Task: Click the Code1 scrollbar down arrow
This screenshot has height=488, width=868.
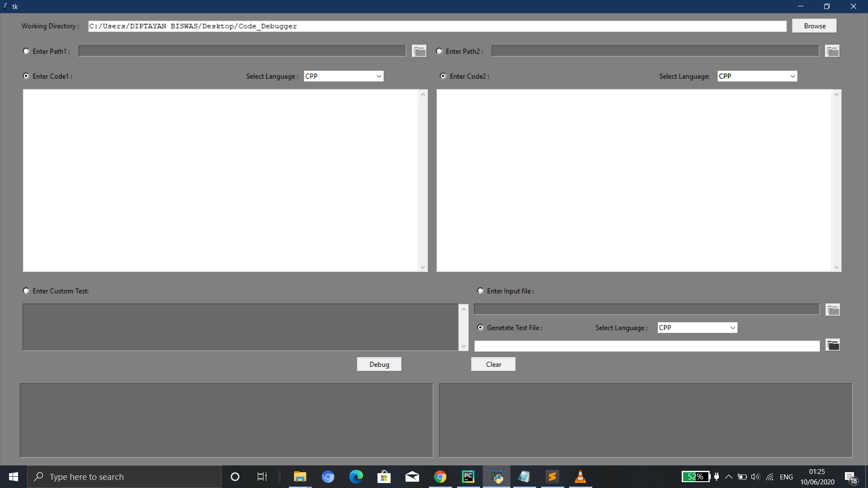Action: pyautogui.click(x=423, y=267)
